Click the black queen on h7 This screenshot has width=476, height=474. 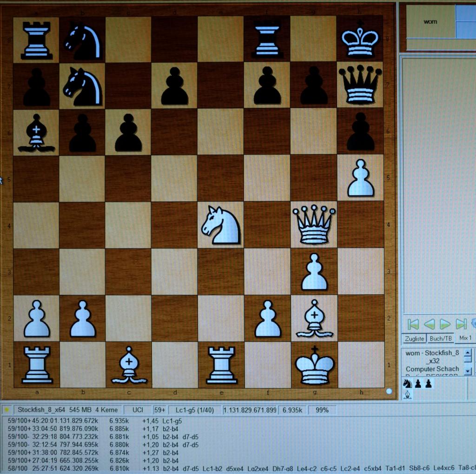[x=360, y=85]
